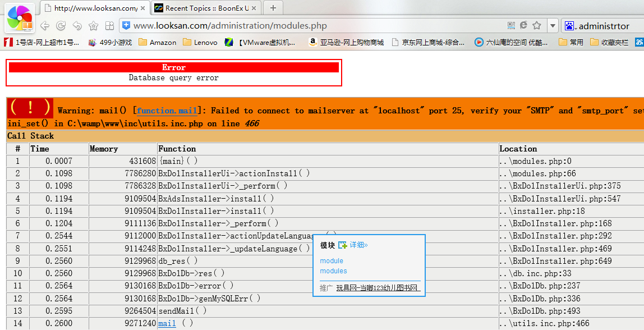Open a new tab with plus button
This screenshot has width=644, height=330.
click(x=273, y=8)
